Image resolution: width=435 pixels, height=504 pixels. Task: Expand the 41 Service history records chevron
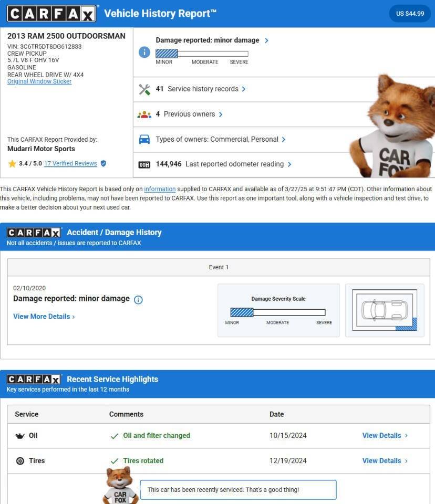[x=244, y=89]
